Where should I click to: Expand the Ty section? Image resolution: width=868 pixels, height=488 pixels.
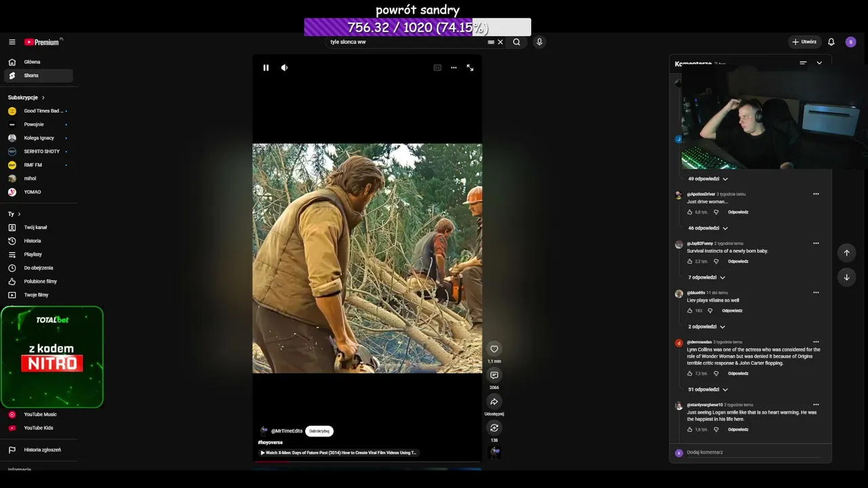(x=14, y=214)
